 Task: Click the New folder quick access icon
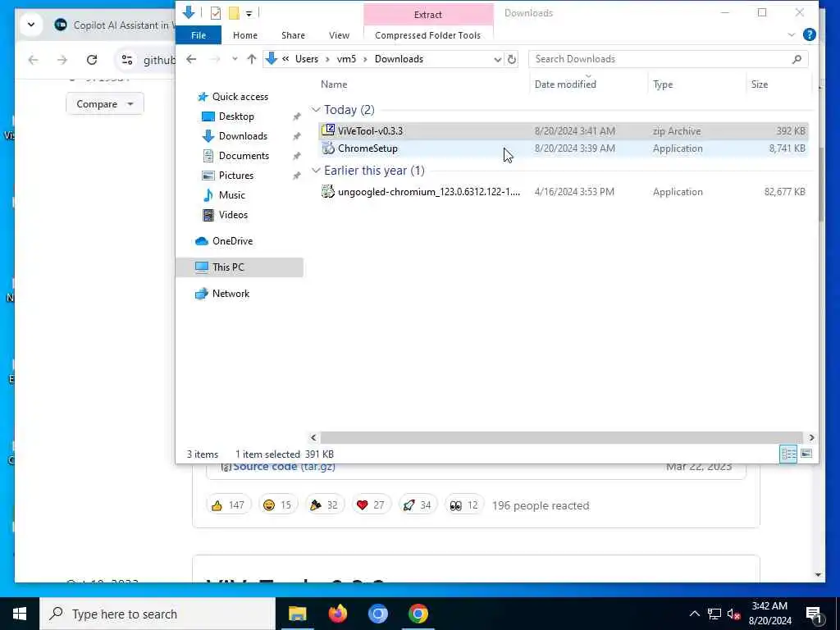(234, 13)
